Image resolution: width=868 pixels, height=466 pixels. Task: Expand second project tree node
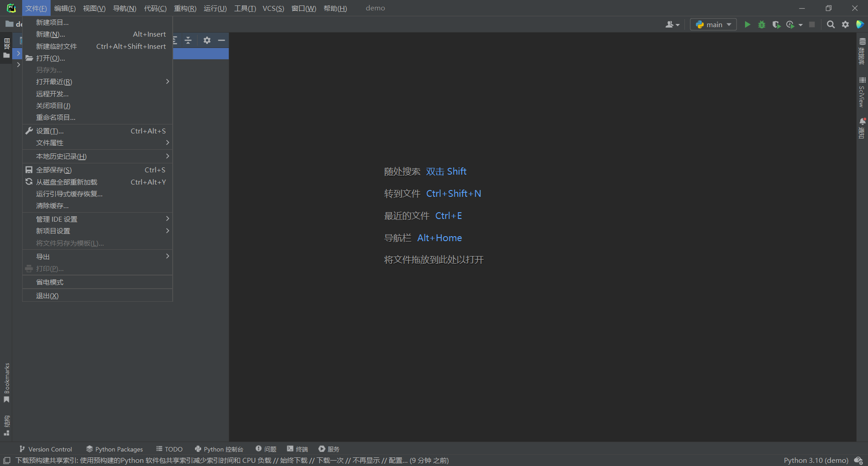coord(19,65)
